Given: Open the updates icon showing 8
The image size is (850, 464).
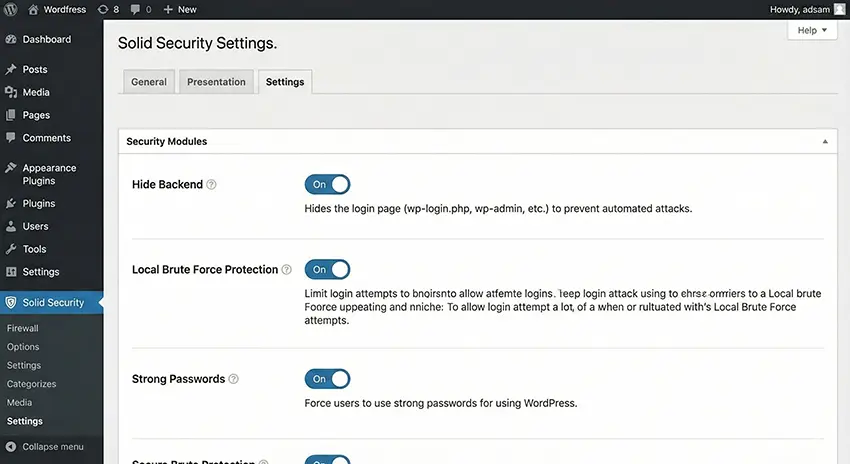Looking at the screenshot, I should [102, 9].
